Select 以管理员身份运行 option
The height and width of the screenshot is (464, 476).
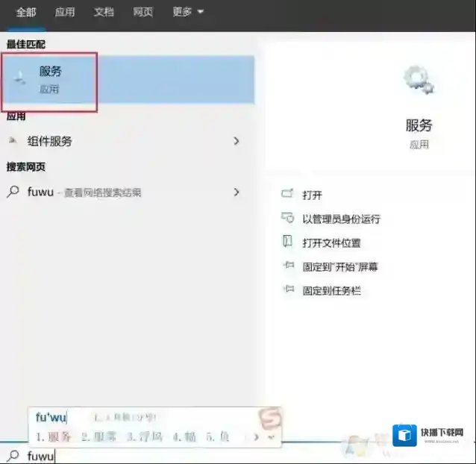341,219
